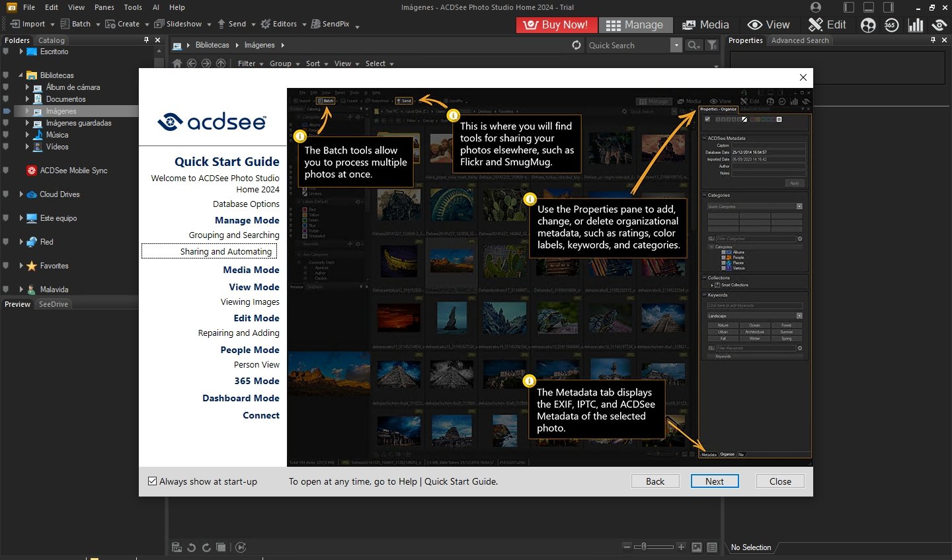The image size is (952, 560).
Task: Click the forward navigation arrow icon
Action: coord(206,63)
